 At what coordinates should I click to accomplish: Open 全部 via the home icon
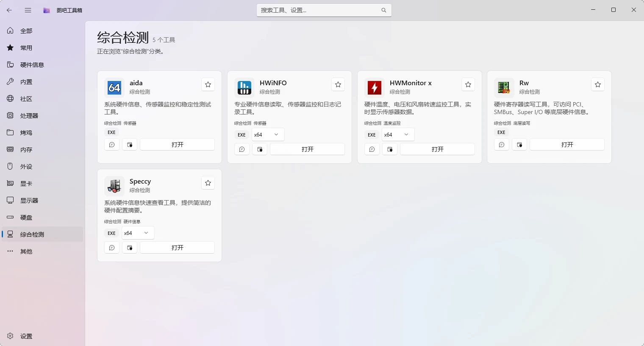[x=10, y=31]
